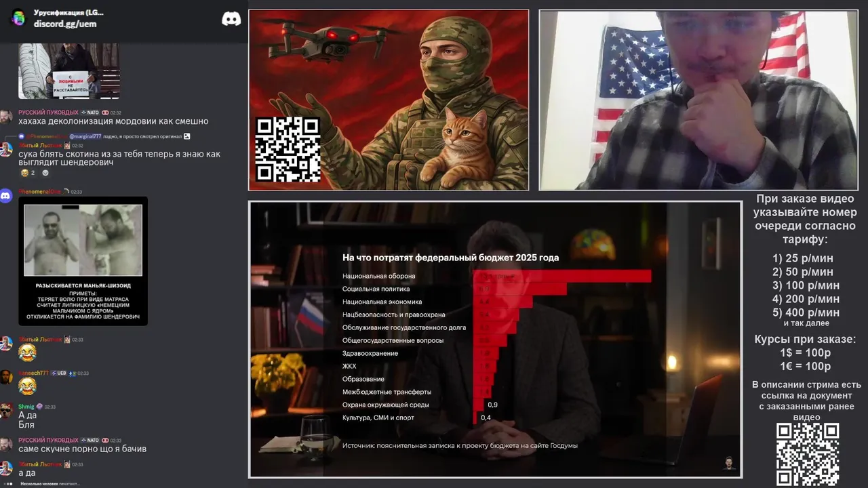Open the attached photo of the man holding a sign
The image size is (868, 488).
pos(69,71)
